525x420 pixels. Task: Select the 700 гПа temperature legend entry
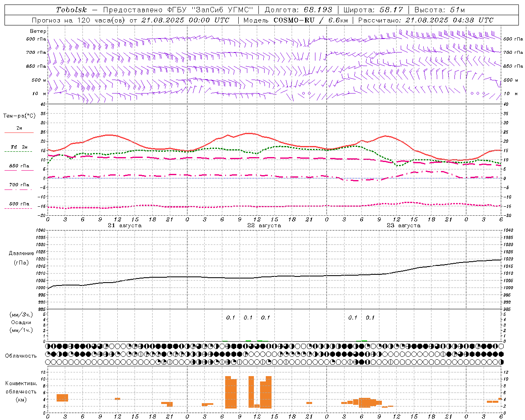(x=19, y=185)
